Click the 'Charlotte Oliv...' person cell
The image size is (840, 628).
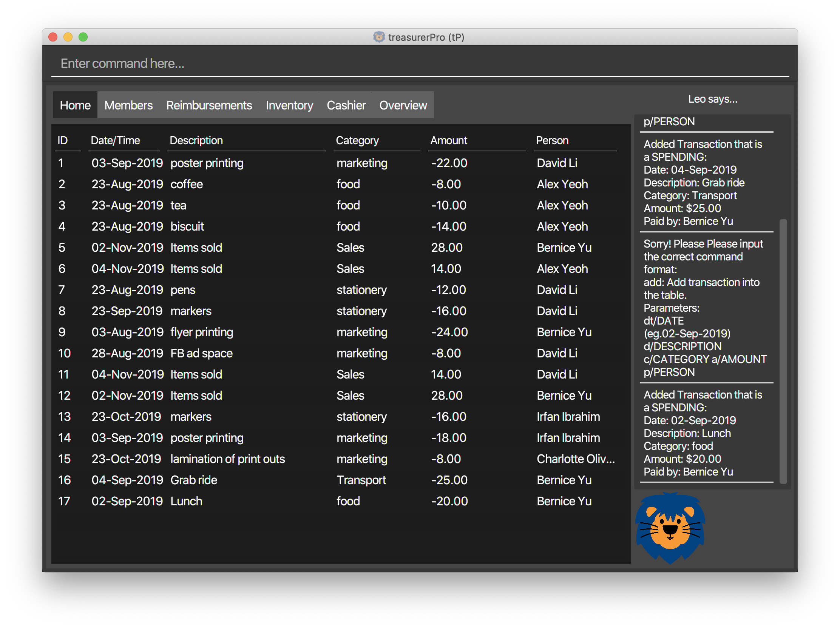tap(576, 459)
